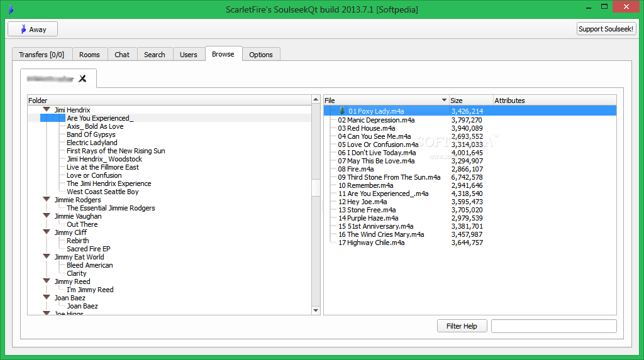Select 09 Third Stone From The Sun.m4a
Screen dimensions: 644x360
[x=389, y=177]
